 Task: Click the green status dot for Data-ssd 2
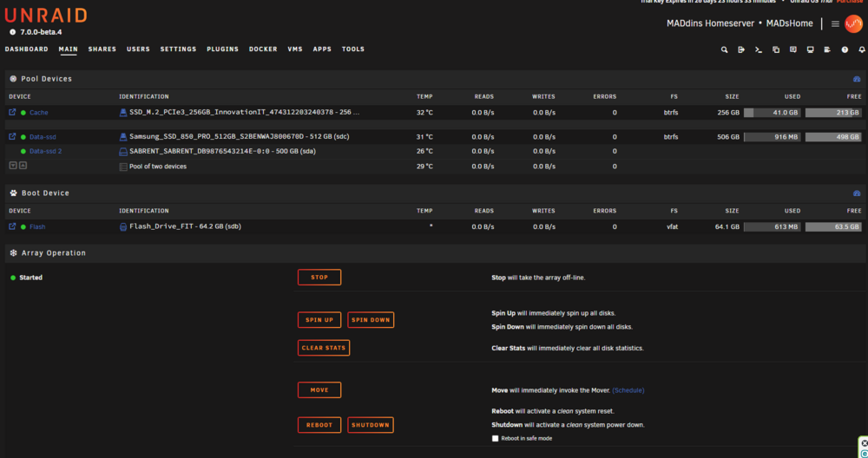coord(23,152)
